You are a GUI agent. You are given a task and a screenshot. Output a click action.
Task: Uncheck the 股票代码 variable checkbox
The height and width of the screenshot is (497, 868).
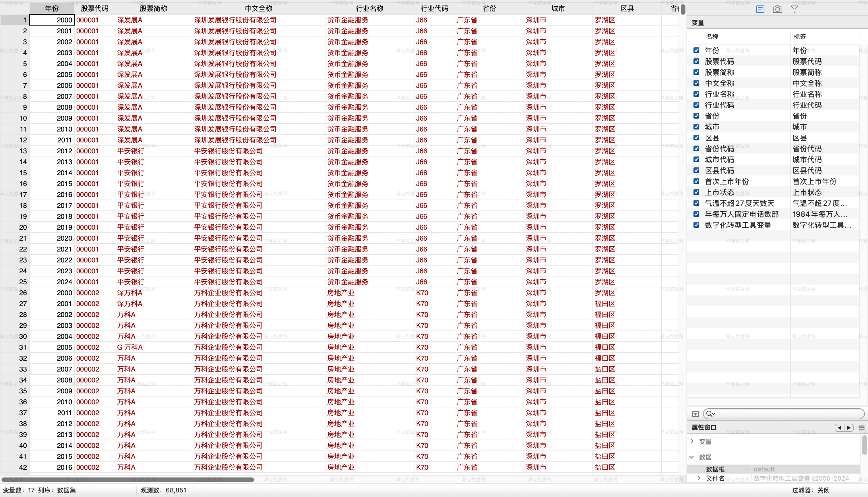[696, 61]
